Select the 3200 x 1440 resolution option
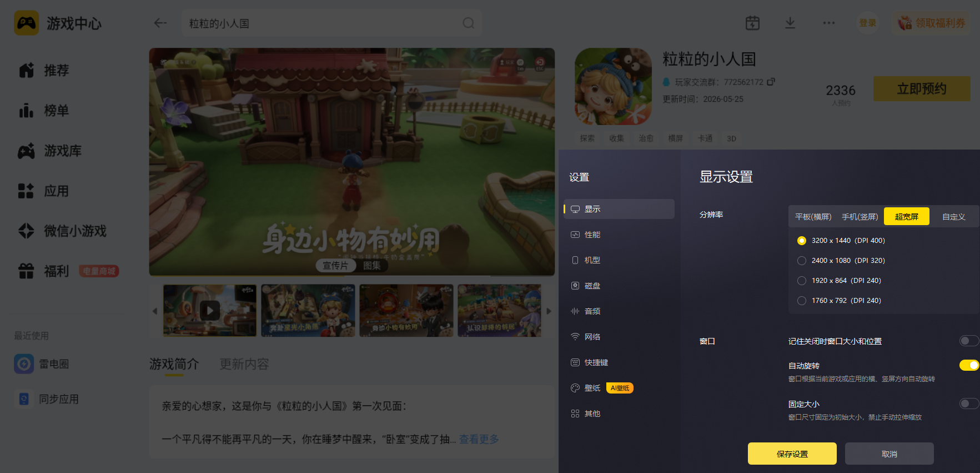Image resolution: width=980 pixels, height=473 pixels. point(802,241)
